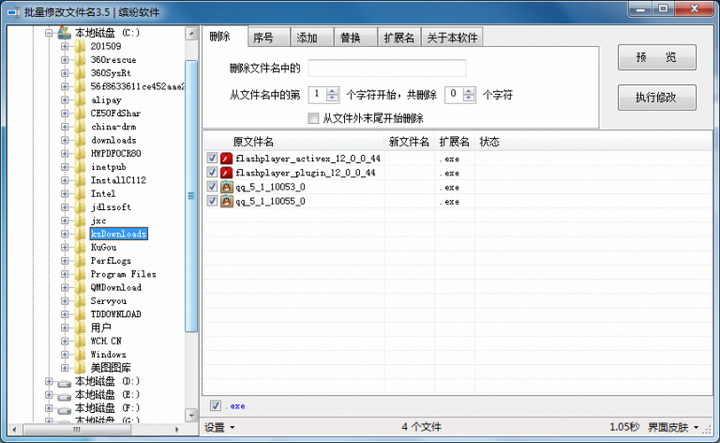Click the 新文件名 column header
Viewport: 720px width, 443px height.
tap(410, 142)
